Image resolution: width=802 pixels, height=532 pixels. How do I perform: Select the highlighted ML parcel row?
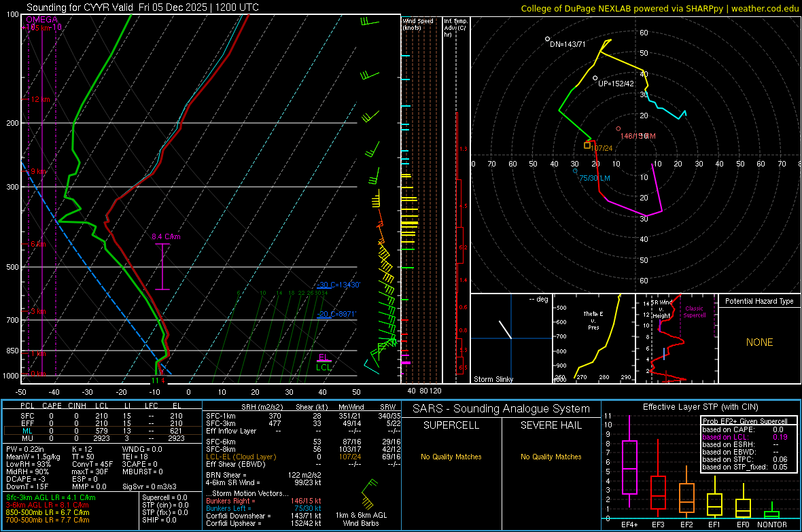101,431
